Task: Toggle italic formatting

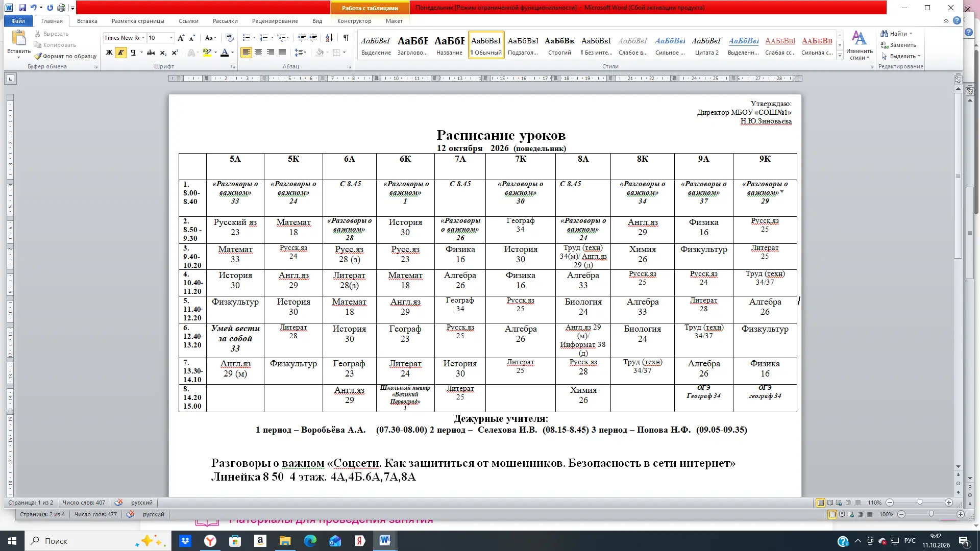Action: point(121,53)
